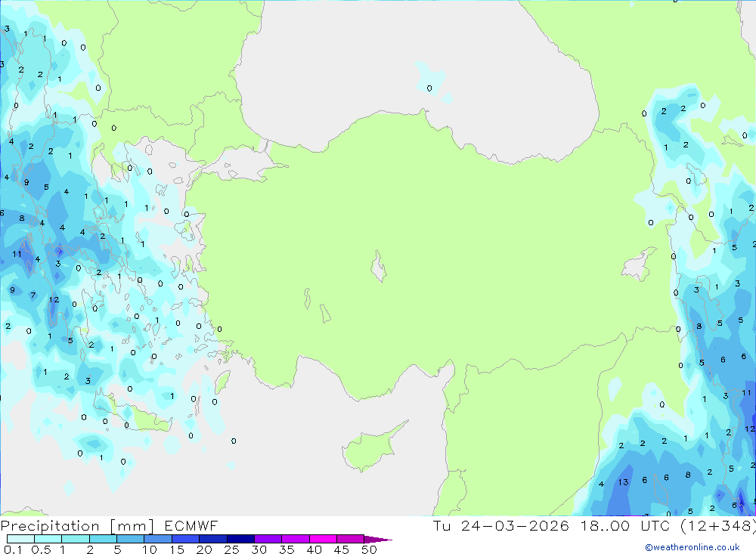Select the 5–10 mm blue legend swatch
The width and height of the screenshot is (756, 554).
pos(131,539)
